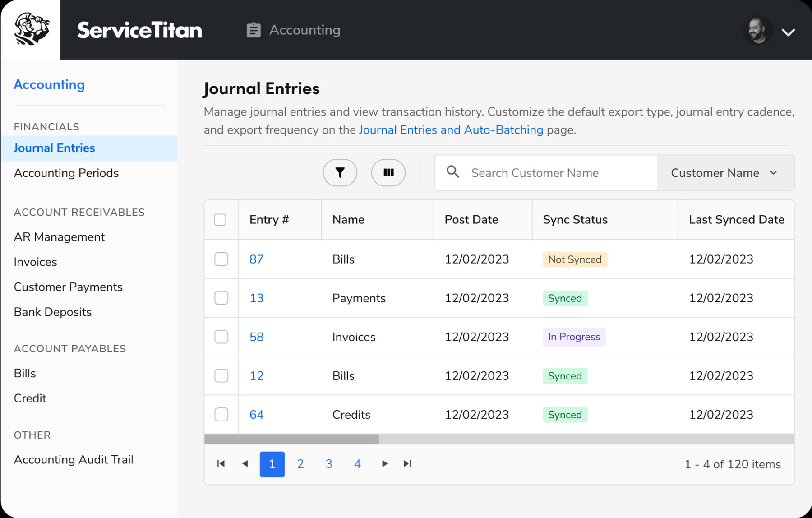Click the ServiceTitan mascot logo
The height and width of the screenshot is (518, 812).
click(31, 29)
